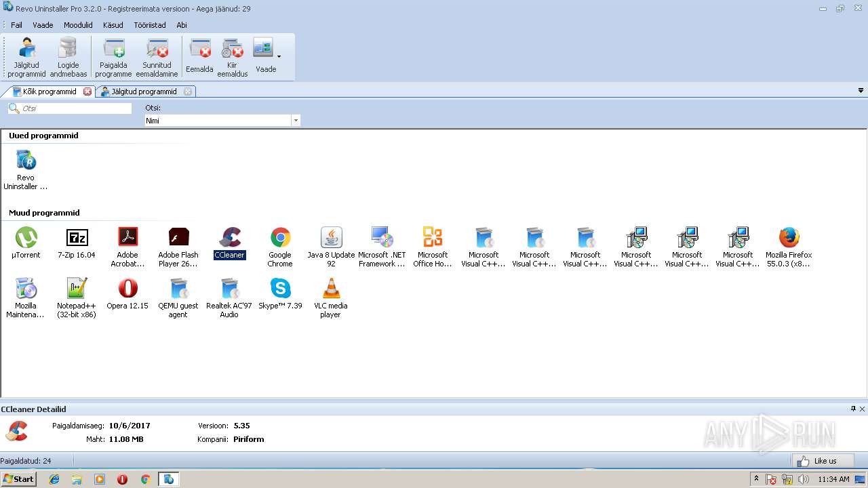Screen dimensions: 868x488
Task: Open the Fail menu
Action: click(x=16, y=25)
